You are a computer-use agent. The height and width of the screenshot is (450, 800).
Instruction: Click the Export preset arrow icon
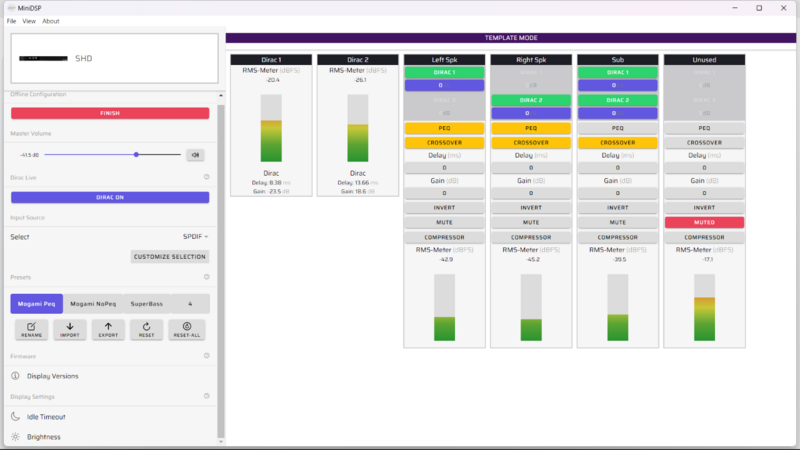(x=108, y=326)
